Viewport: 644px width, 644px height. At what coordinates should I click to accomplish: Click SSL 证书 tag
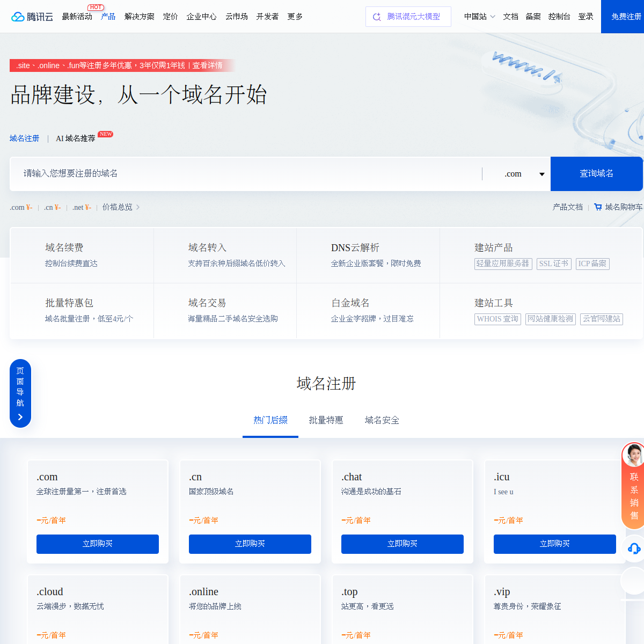pos(554,264)
